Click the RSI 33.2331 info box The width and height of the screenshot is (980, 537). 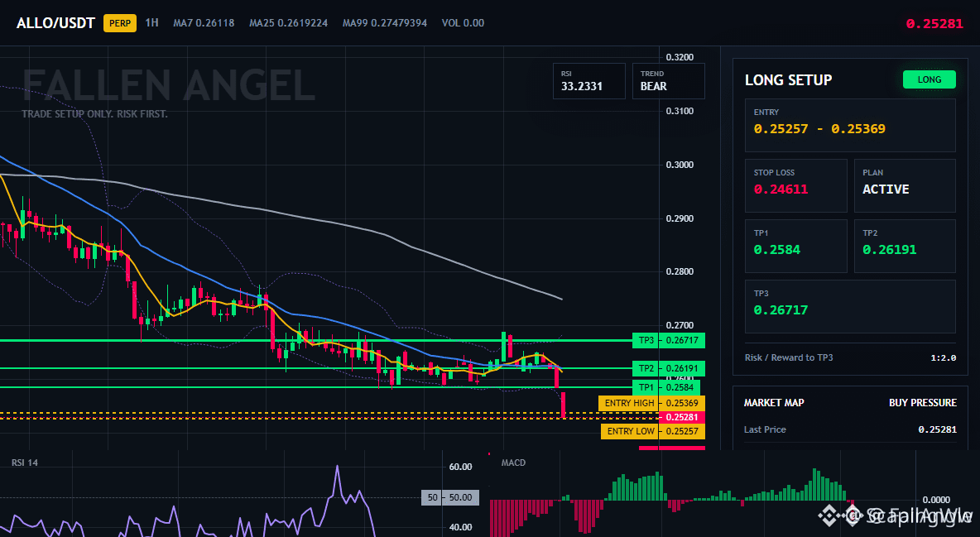pos(588,80)
